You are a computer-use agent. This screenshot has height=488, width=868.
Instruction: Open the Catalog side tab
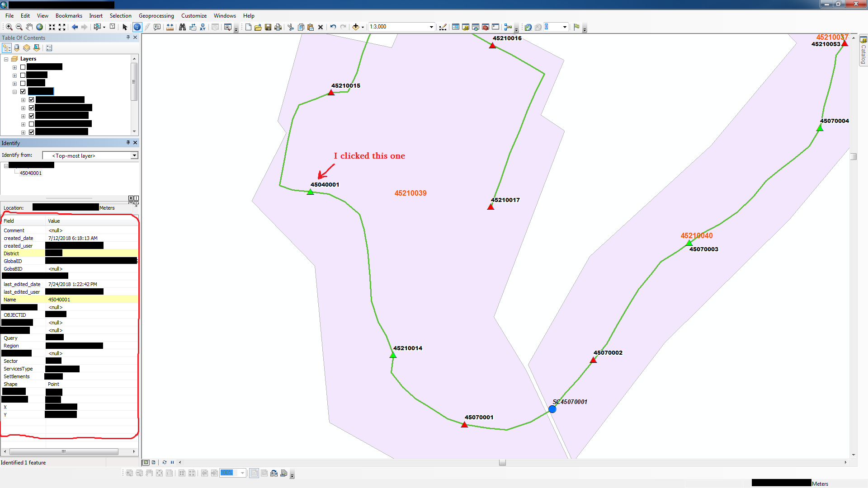[x=863, y=51]
